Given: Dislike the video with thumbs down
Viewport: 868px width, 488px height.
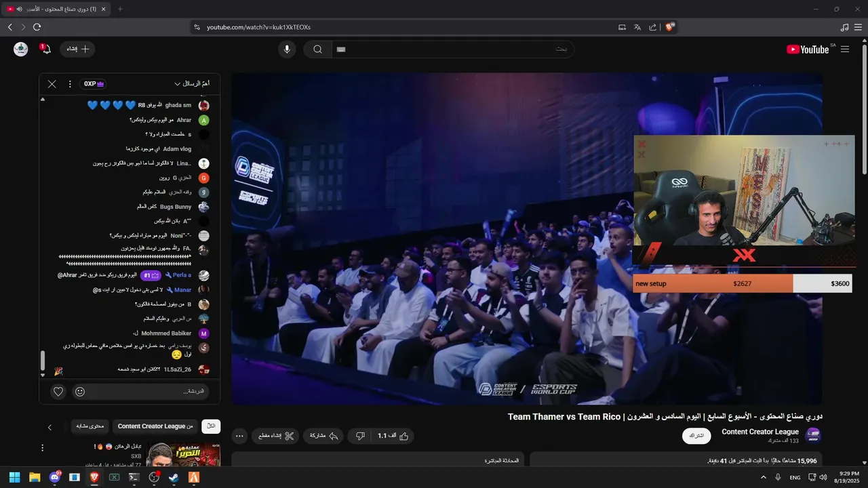Looking at the screenshot, I should tap(360, 436).
